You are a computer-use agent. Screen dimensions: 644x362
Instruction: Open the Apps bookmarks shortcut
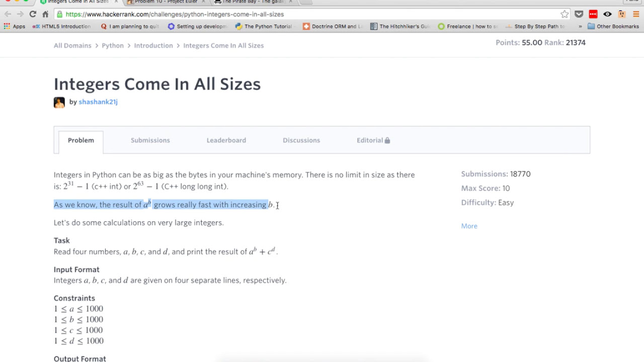coord(15,26)
